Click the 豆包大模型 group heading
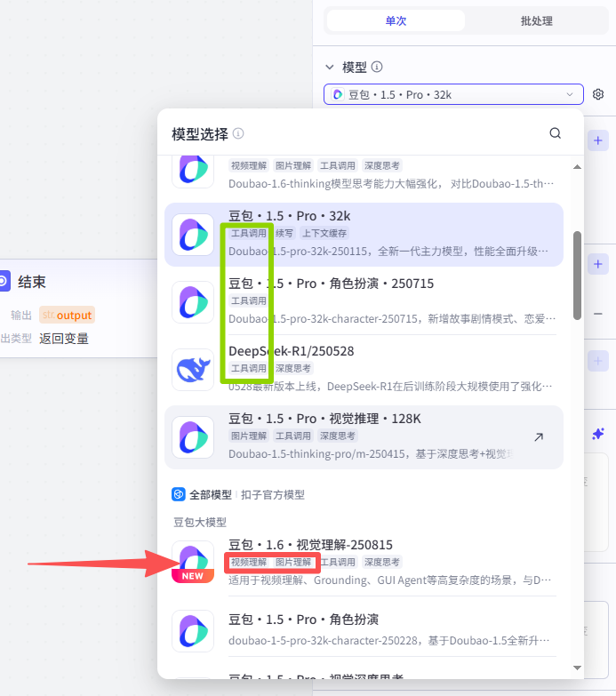 coord(200,522)
